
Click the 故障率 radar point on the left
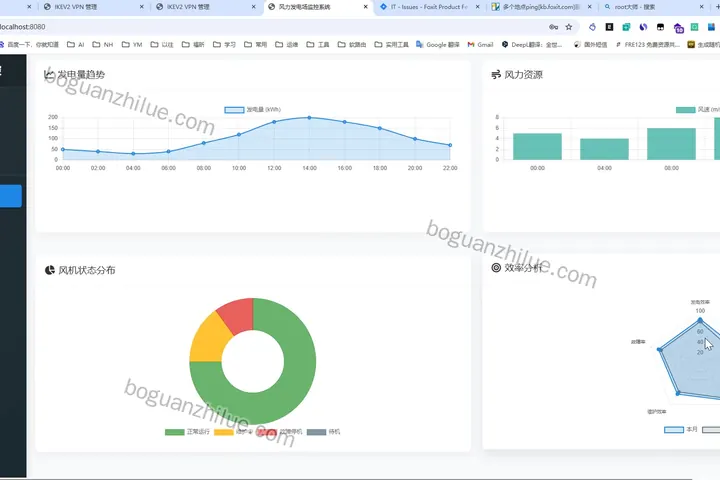pyautogui.click(x=660, y=350)
